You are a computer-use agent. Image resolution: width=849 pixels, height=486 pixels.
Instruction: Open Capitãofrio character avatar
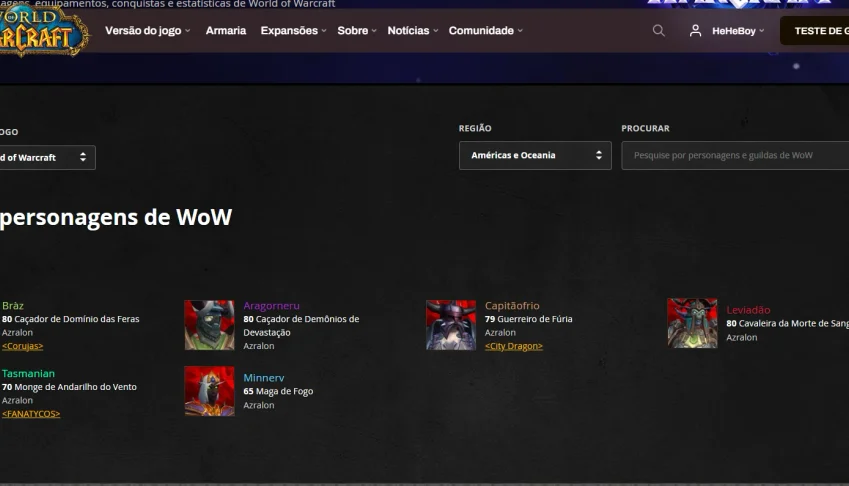[451, 325]
